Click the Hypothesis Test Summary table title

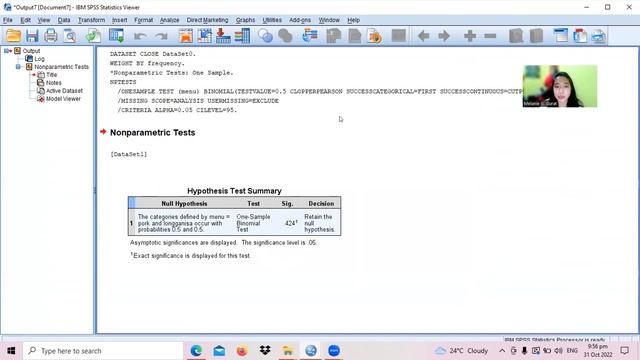pyautogui.click(x=234, y=191)
